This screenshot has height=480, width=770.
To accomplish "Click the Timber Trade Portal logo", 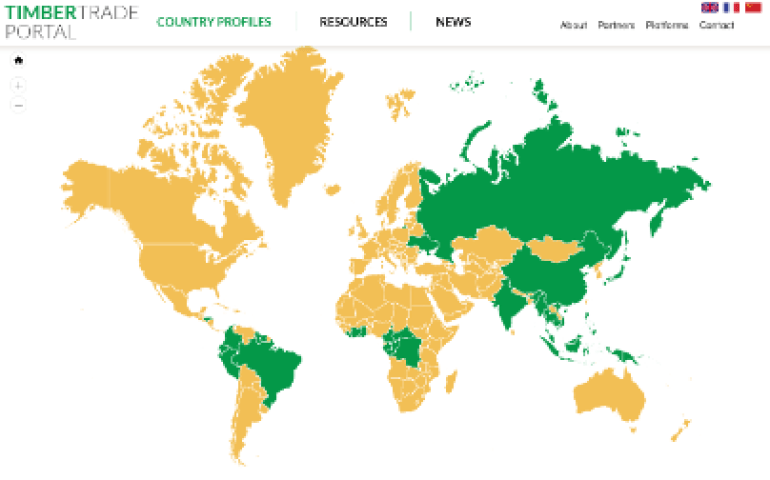I will [x=70, y=22].
